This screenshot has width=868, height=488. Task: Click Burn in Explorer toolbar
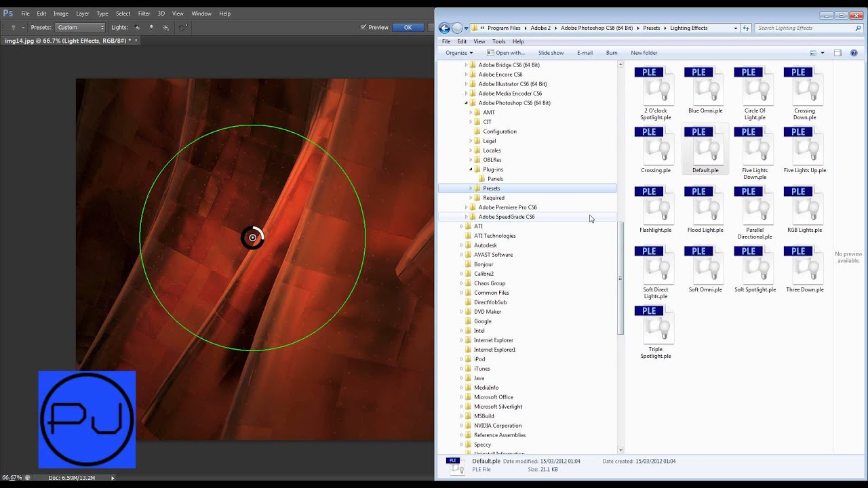pos(612,53)
